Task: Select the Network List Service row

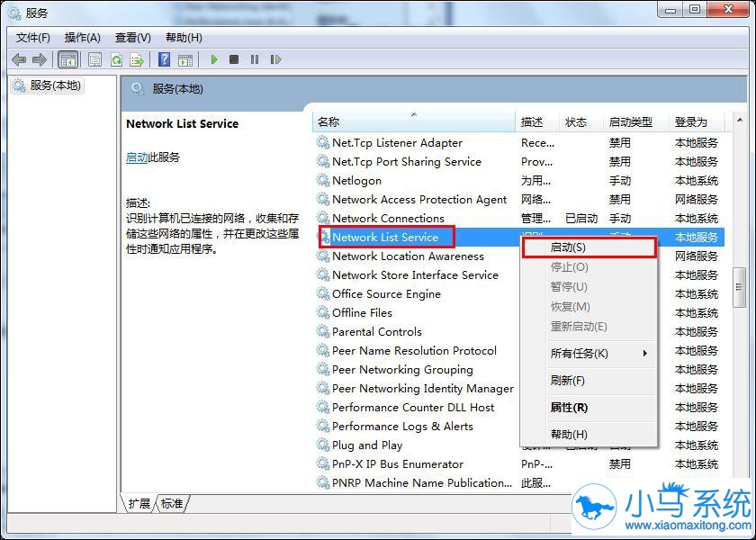Action: coord(519,237)
